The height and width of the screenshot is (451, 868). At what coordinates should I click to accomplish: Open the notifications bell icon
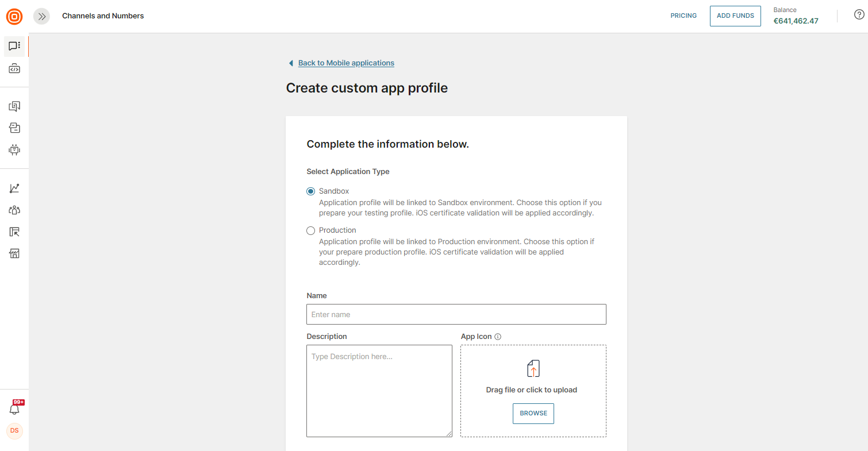[x=14, y=409]
